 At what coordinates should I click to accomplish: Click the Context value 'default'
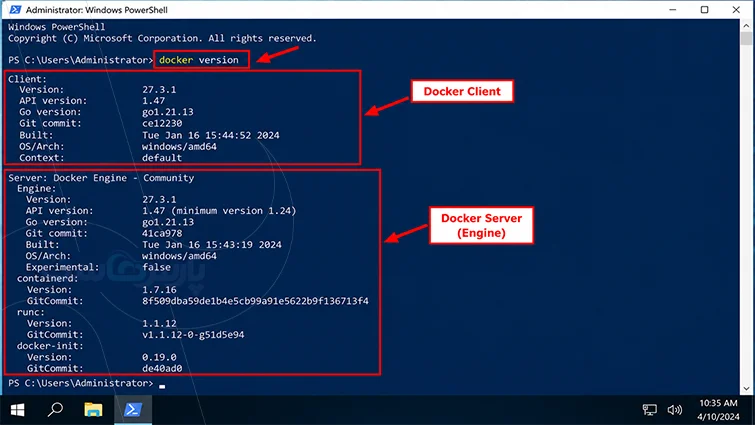[x=162, y=158]
